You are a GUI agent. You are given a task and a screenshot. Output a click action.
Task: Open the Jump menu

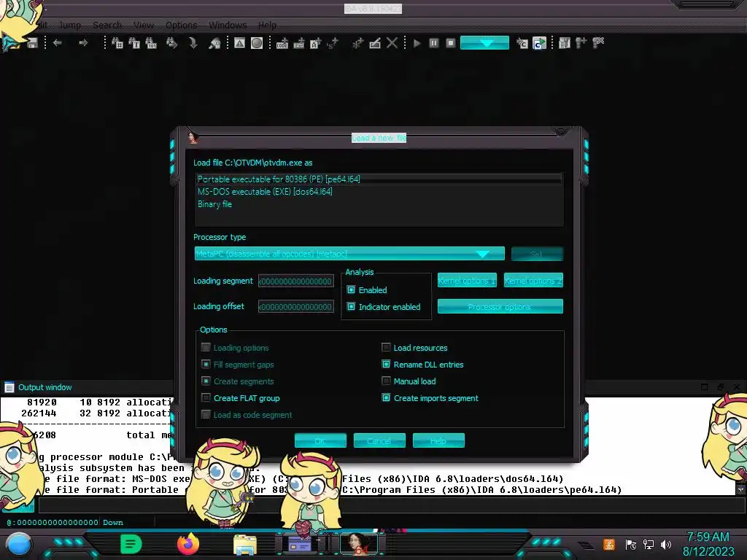[x=69, y=26]
